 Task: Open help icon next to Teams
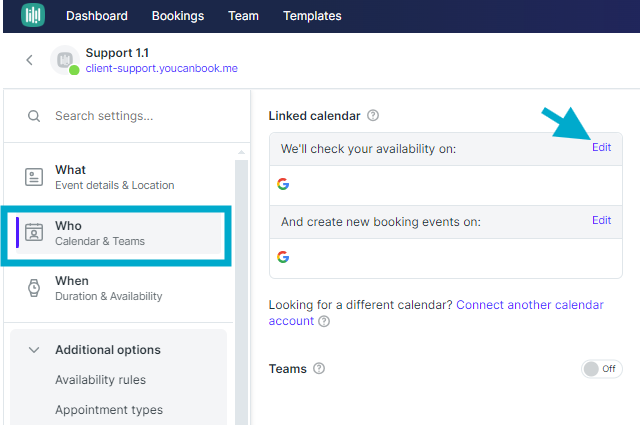[x=319, y=369]
